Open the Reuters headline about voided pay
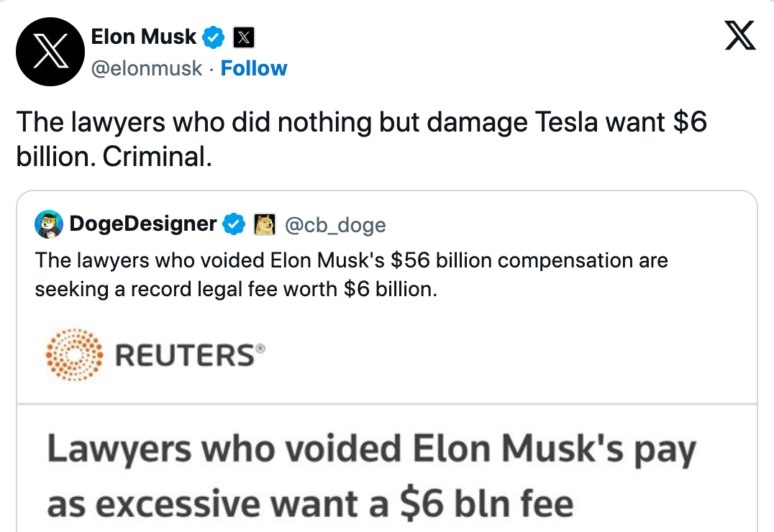This screenshot has height=532, width=774. [371, 451]
